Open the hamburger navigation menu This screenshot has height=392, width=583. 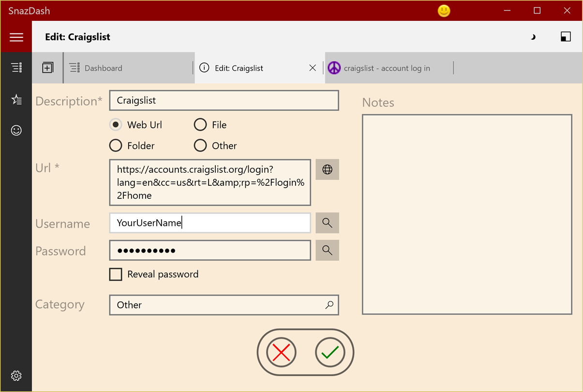point(16,37)
